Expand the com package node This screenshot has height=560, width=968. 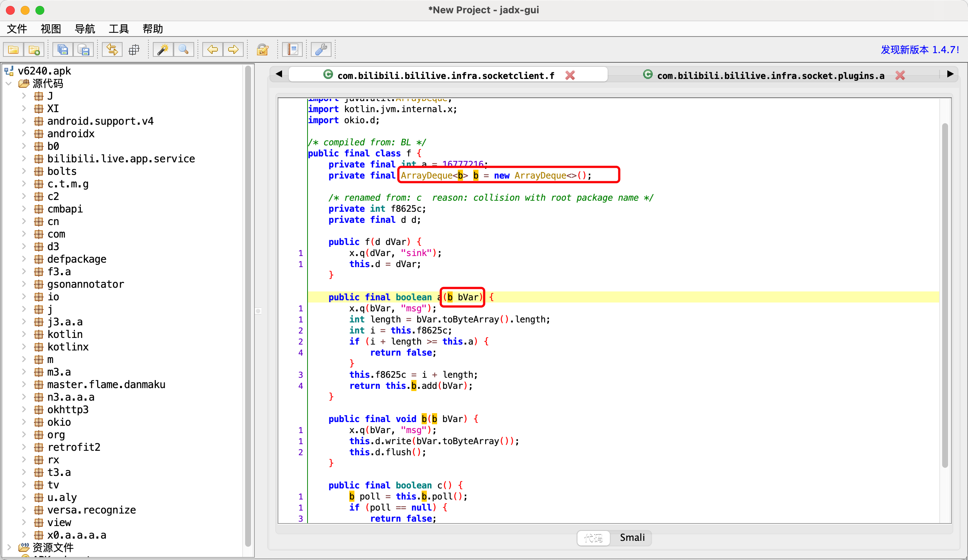(24, 234)
